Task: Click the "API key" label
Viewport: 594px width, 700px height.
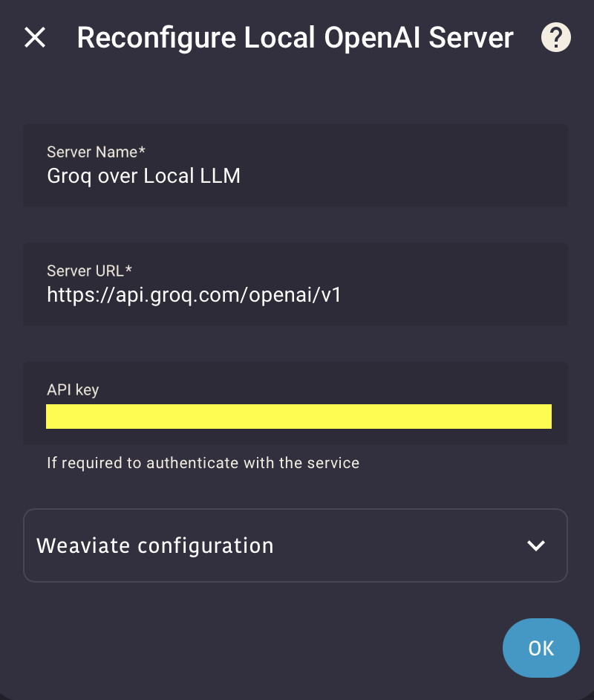Action: tap(73, 389)
